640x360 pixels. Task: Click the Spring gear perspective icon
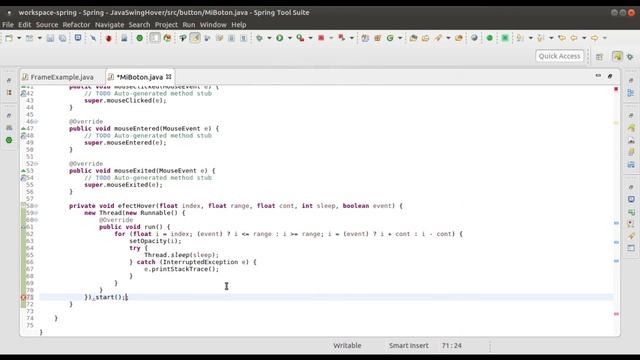(630, 57)
